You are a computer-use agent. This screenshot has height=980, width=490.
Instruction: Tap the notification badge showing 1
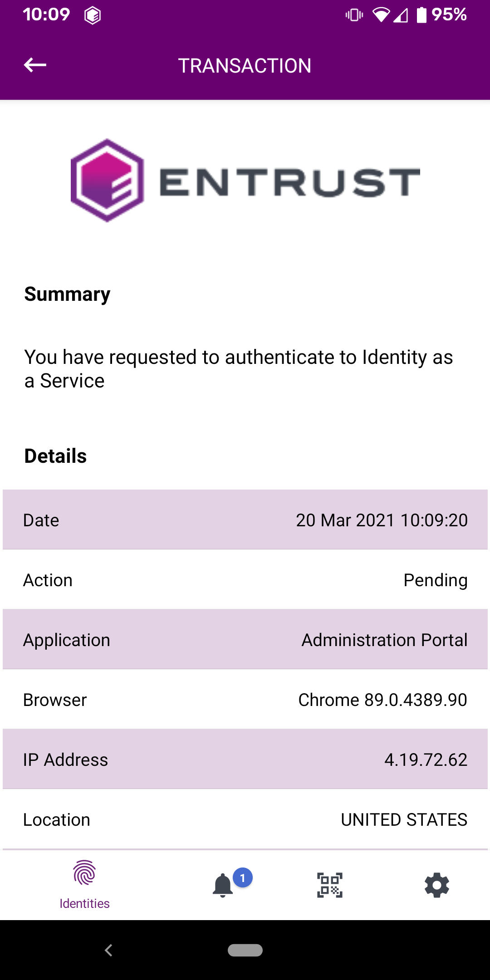243,878
